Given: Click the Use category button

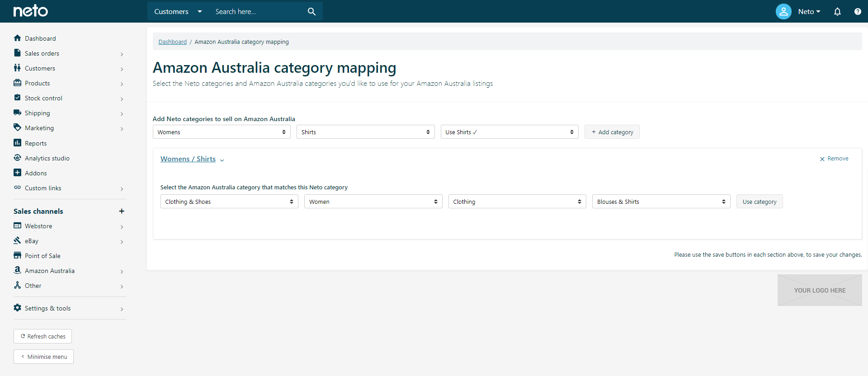Looking at the screenshot, I should pos(759,202).
